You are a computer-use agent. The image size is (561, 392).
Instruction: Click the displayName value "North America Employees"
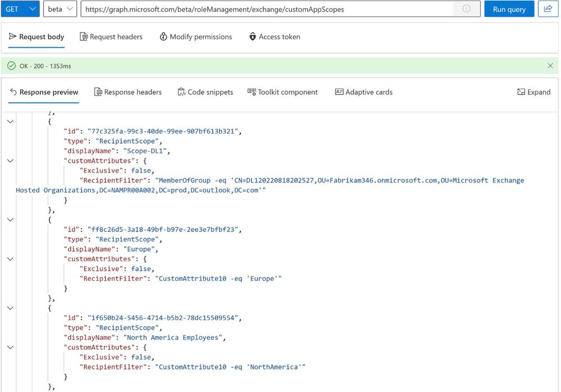173,338
